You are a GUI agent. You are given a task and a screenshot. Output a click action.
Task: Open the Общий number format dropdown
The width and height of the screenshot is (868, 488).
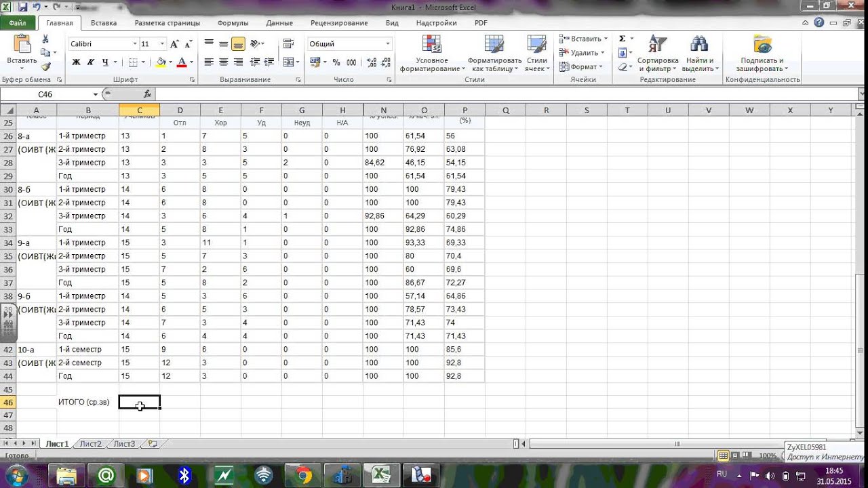(x=388, y=44)
